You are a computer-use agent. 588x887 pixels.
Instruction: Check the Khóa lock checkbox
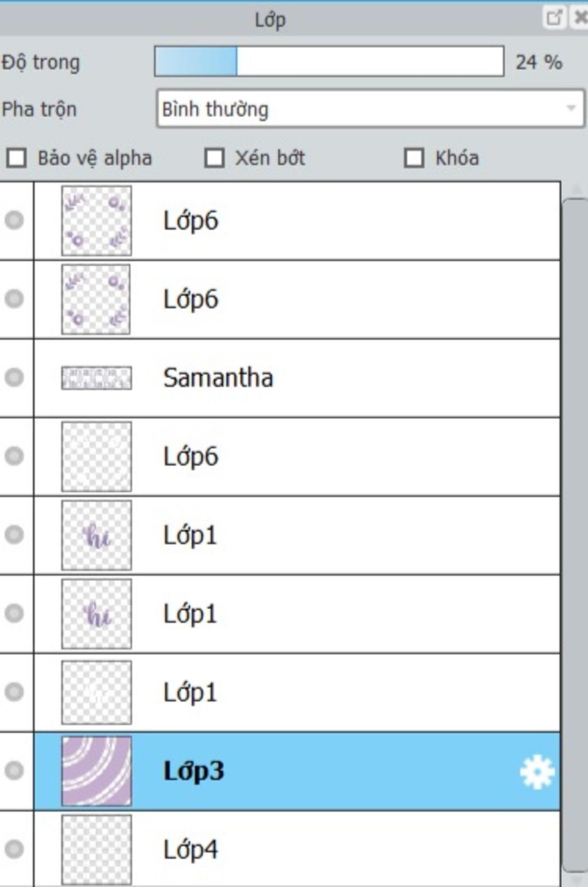[414, 158]
